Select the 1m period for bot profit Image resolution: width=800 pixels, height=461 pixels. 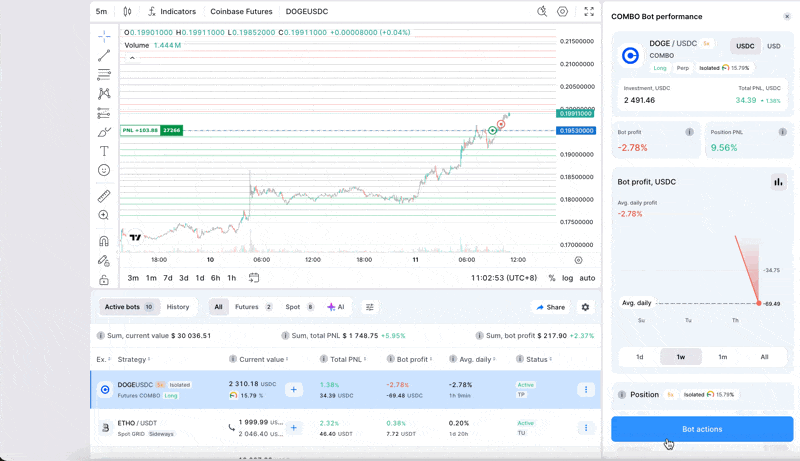(x=722, y=357)
